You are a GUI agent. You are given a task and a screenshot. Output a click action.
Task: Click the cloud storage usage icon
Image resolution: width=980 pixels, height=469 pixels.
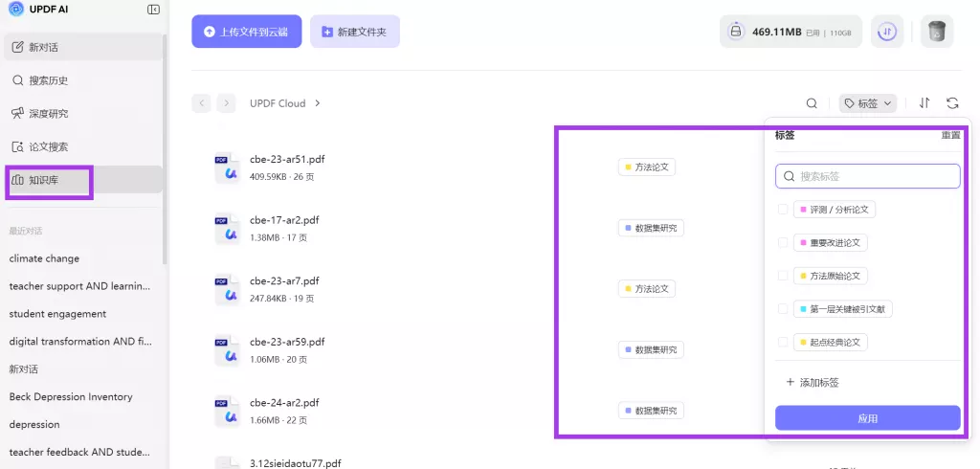(735, 32)
